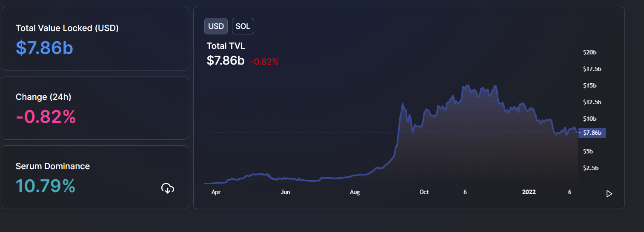This screenshot has height=232, width=644.
Task: Click the $15b label on price axis
Action: pos(590,85)
